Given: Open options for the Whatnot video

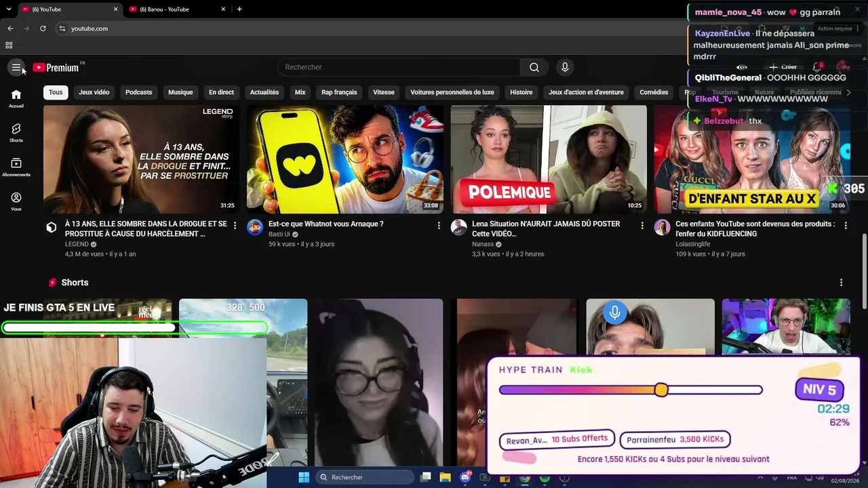Looking at the screenshot, I should (439, 225).
